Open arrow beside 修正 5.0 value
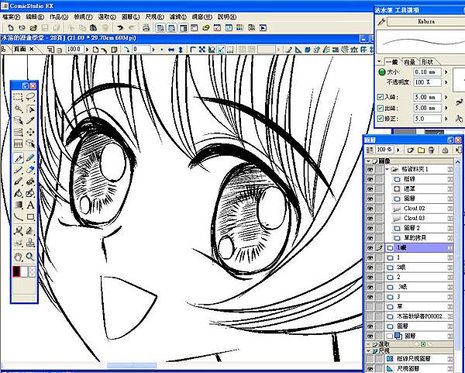 [x=446, y=118]
